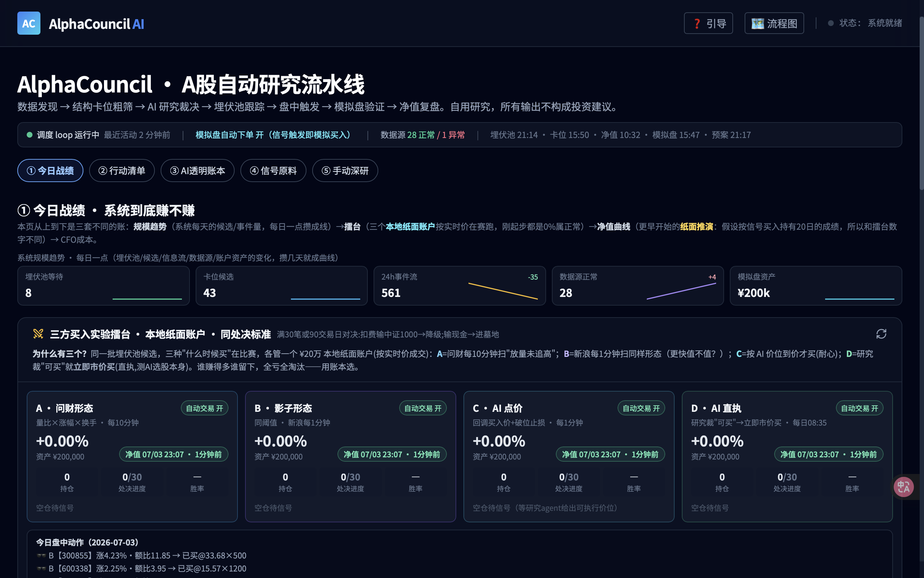Click the B【300855】 trade action row
924x578 pixels.
click(x=141, y=556)
